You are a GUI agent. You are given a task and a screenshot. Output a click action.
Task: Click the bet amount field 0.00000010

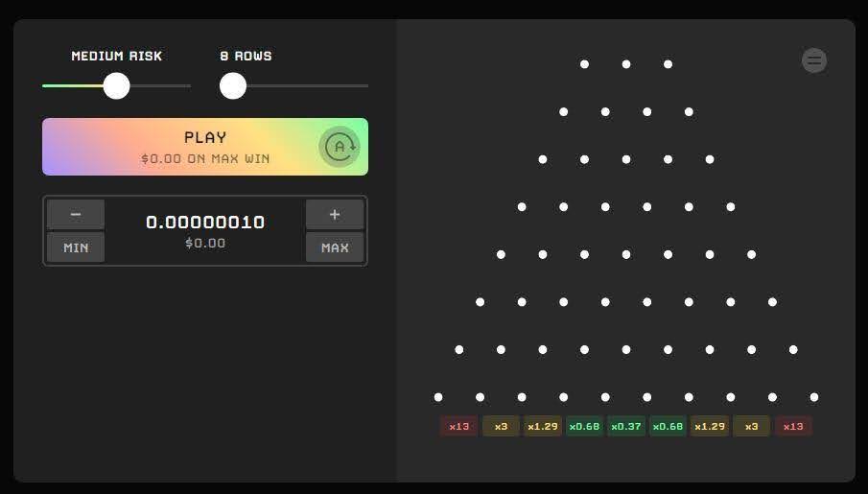click(205, 223)
